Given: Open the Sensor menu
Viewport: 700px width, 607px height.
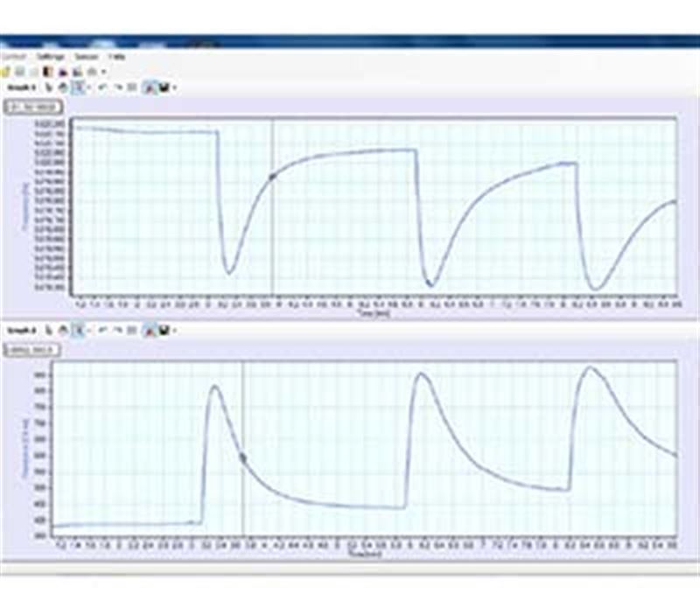Looking at the screenshot, I should click(85, 56).
